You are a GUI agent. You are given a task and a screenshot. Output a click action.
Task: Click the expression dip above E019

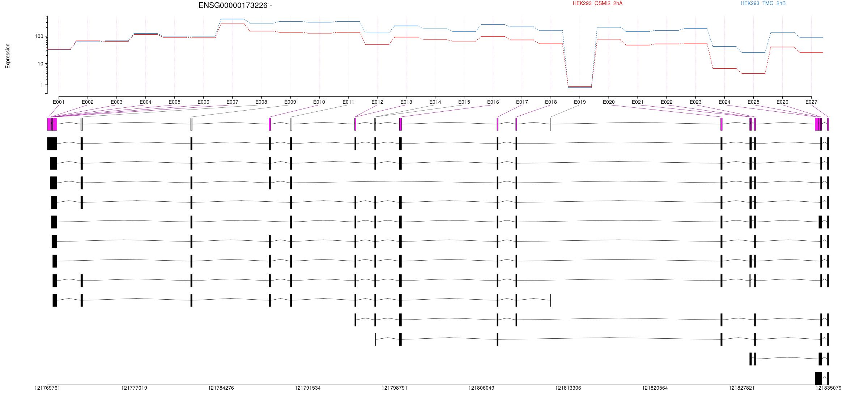[x=580, y=87]
